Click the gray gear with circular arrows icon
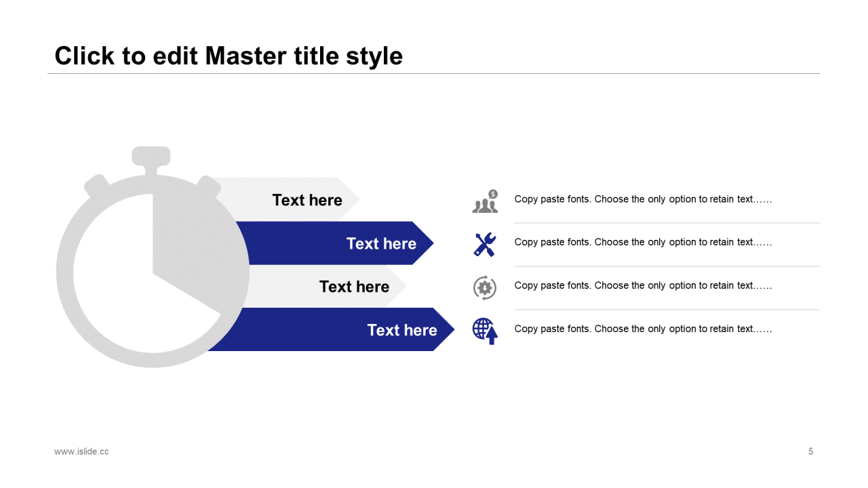This screenshot has width=868, height=488. pos(485,287)
